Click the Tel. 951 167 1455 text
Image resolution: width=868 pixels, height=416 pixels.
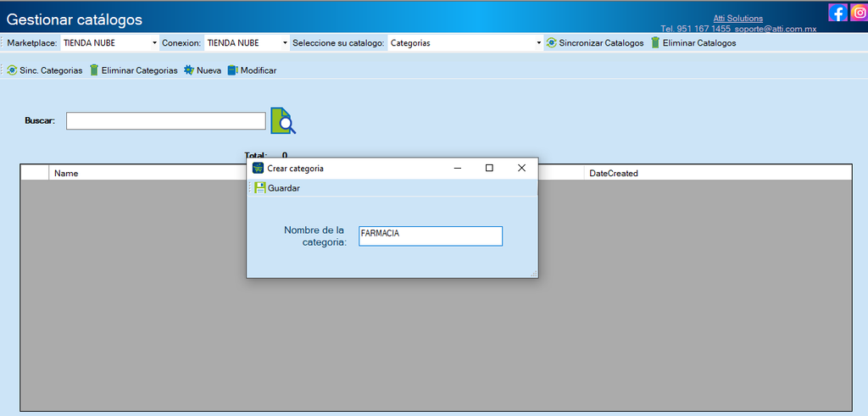pos(695,28)
